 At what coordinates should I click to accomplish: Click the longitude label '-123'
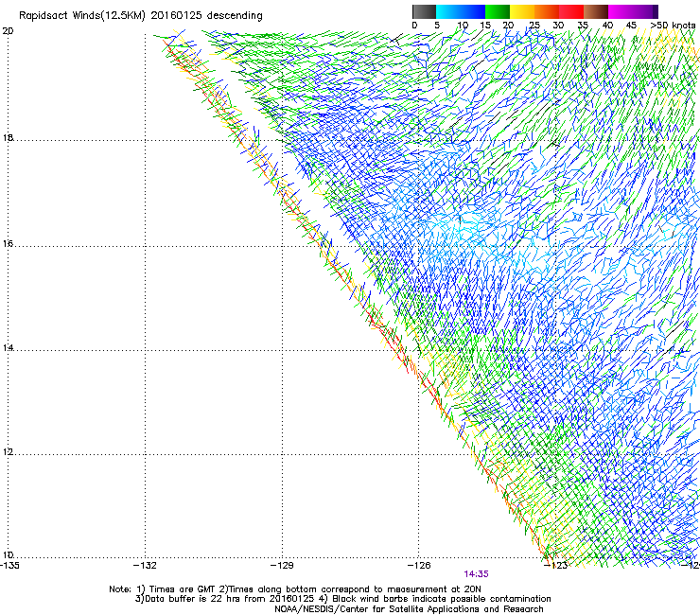click(x=556, y=566)
